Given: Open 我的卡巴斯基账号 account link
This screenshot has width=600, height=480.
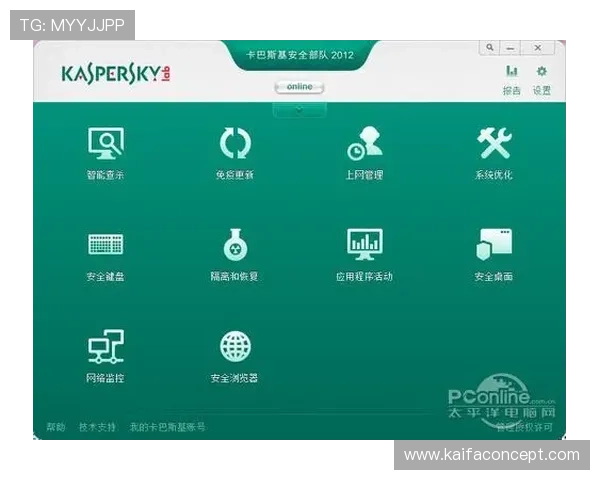Looking at the screenshot, I should [167, 427].
